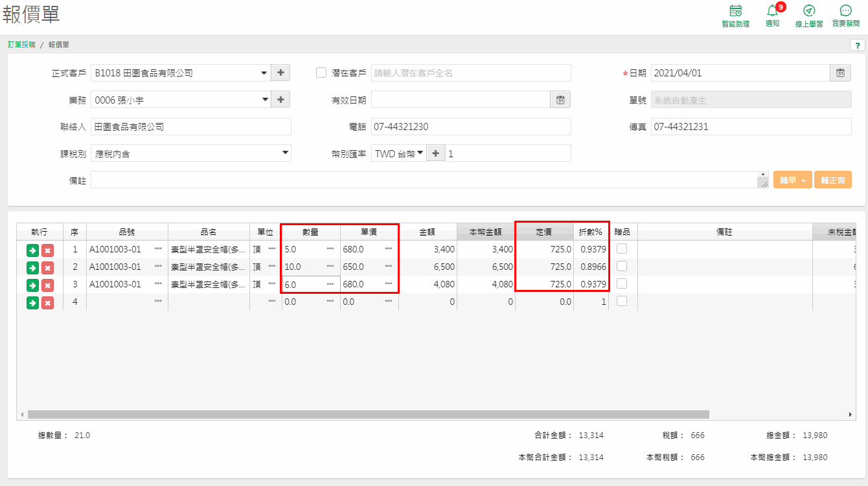Delete row 4 with red X icon
Screen dimensions: 868x486
pos(47,303)
